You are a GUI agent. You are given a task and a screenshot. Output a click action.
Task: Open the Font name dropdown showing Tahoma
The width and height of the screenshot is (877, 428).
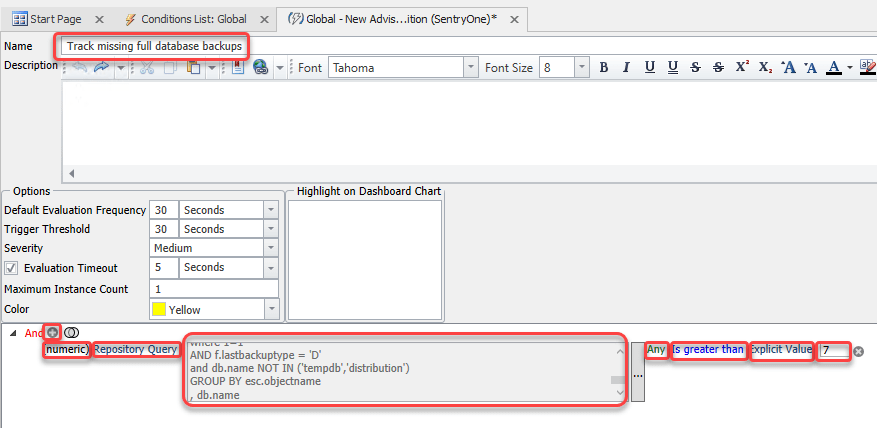471,67
